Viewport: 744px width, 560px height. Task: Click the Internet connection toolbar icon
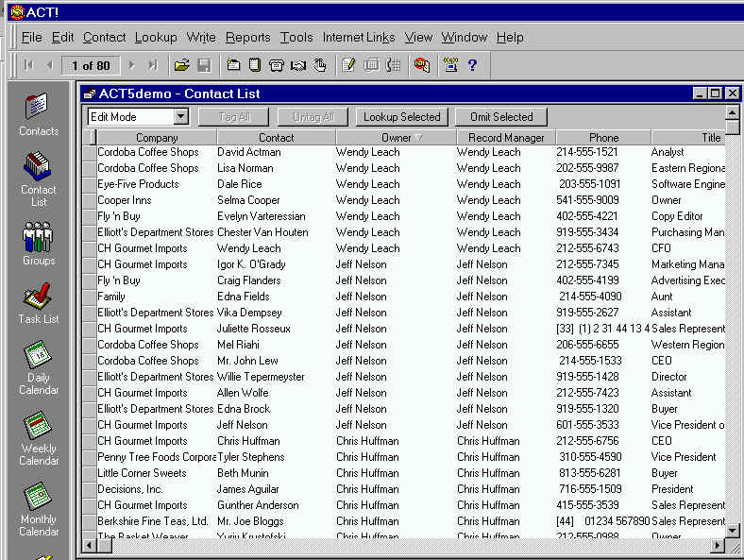point(450,65)
